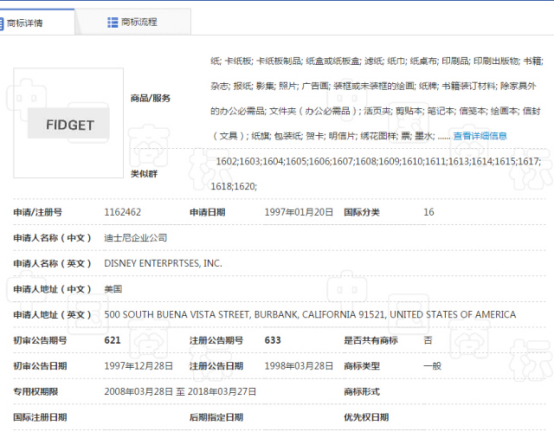Click the 注册公告期号 label
The width and height of the screenshot is (554, 432).
click(216, 340)
